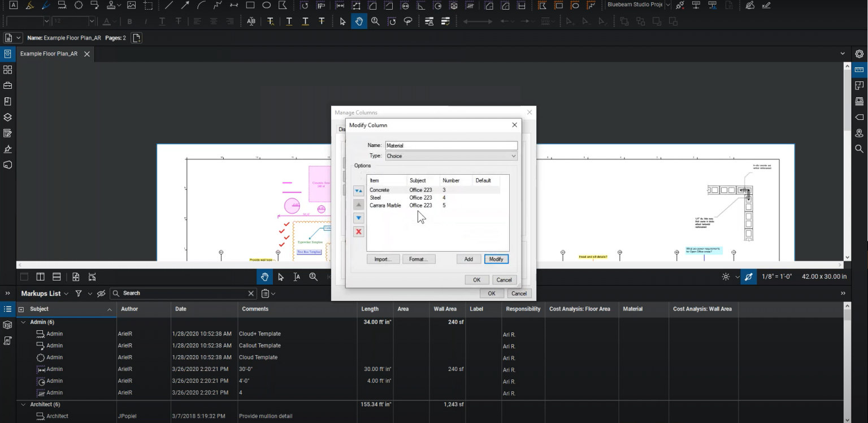Activate the Lasso selection tool

tap(409, 21)
